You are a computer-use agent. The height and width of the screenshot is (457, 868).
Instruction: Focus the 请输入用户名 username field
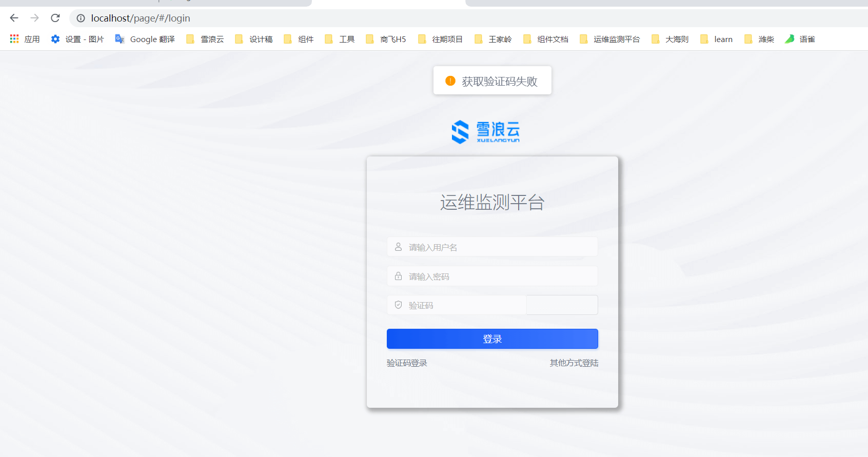tap(492, 247)
